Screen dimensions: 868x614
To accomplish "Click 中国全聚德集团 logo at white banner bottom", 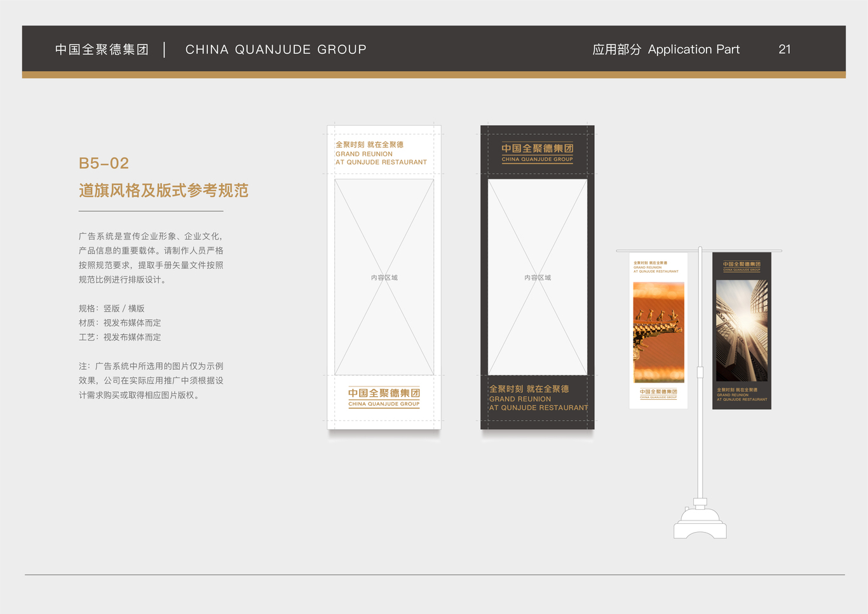I will point(384,397).
